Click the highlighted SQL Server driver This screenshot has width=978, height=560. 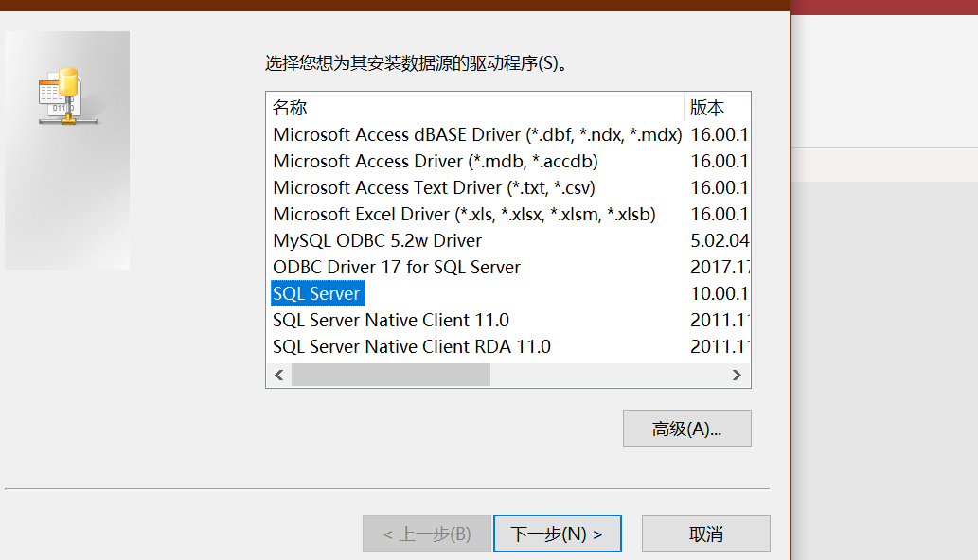317,293
